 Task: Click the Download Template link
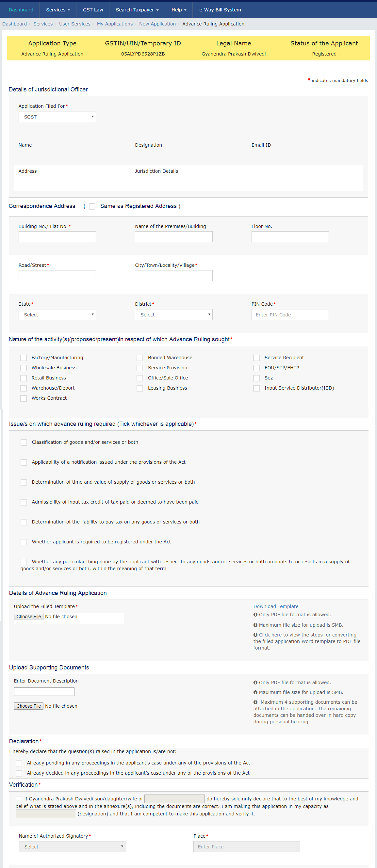click(276, 606)
